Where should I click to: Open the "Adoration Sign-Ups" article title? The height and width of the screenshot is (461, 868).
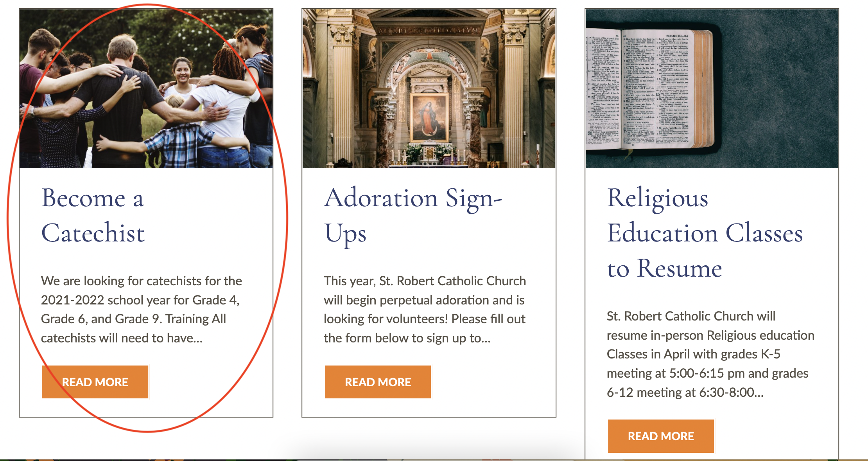tap(413, 215)
